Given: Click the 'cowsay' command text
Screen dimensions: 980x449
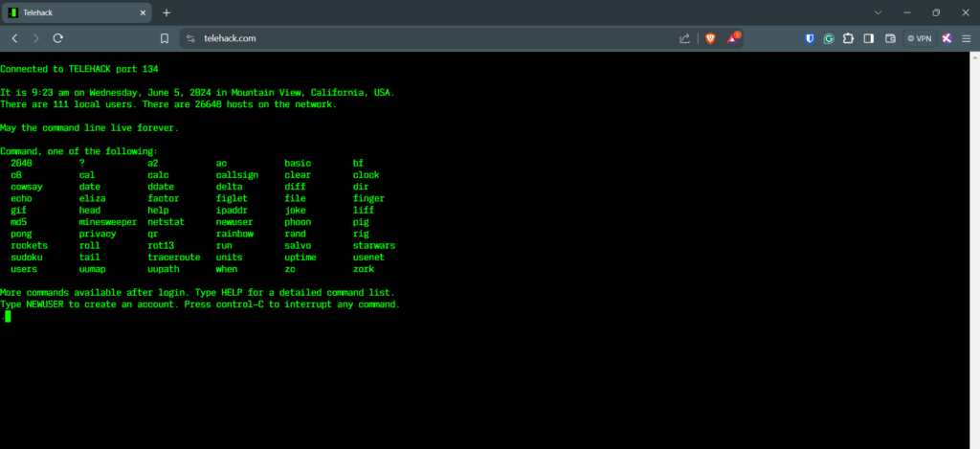Looking at the screenshot, I should tap(26, 187).
